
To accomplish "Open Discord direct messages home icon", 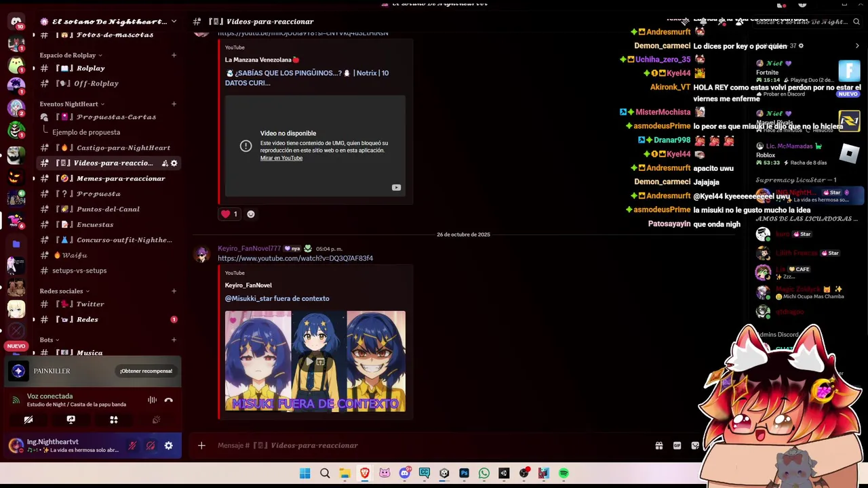I will [x=16, y=21].
